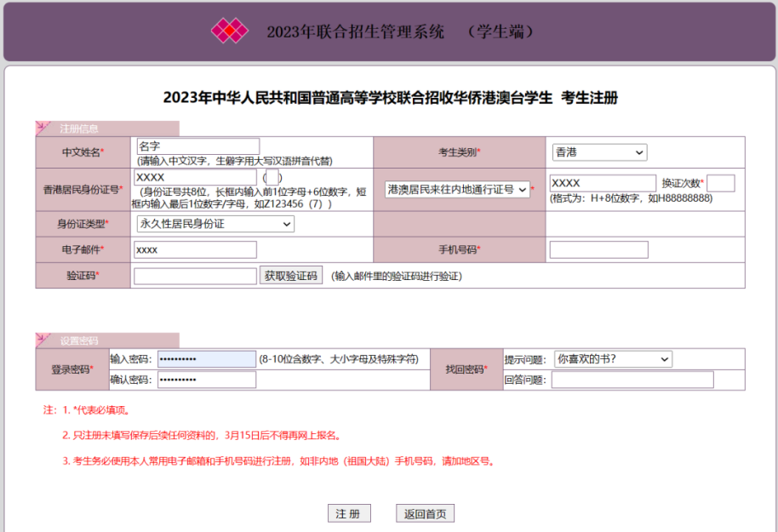Click the 注册 submit button
The height and width of the screenshot is (532, 778).
tap(349, 514)
